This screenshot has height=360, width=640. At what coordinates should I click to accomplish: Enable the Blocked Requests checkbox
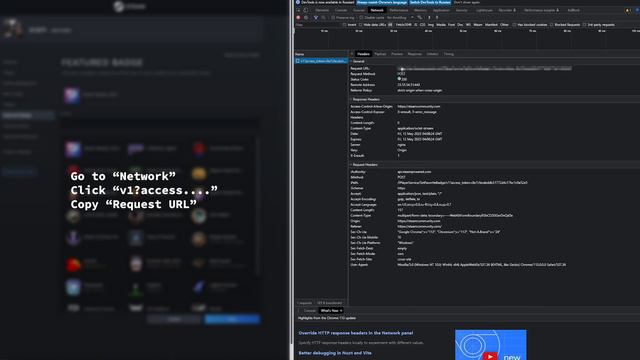[551, 25]
